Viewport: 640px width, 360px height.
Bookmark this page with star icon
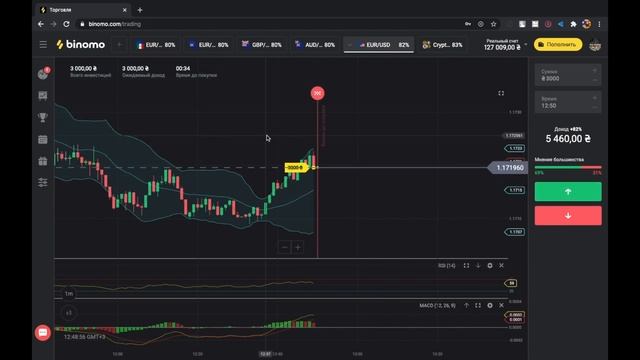[x=493, y=24]
